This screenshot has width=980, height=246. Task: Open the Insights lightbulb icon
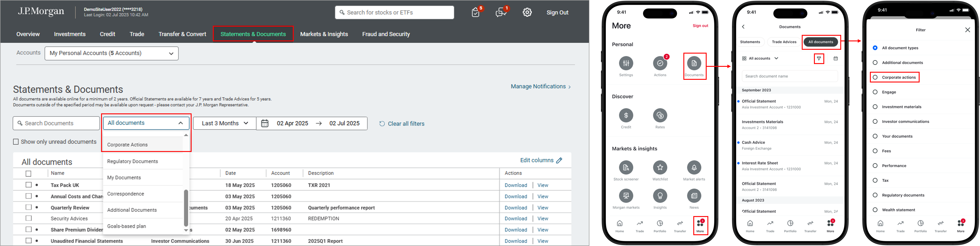660,196
